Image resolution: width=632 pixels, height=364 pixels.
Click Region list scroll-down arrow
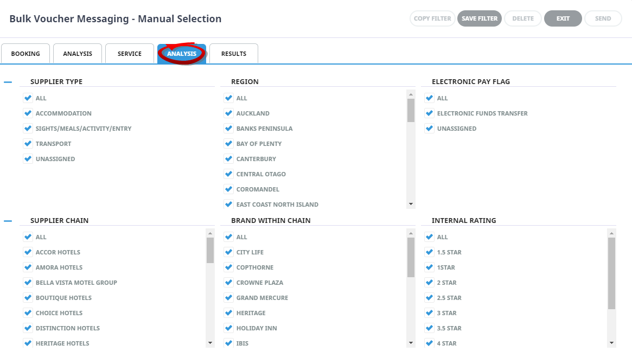tap(411, 204)
